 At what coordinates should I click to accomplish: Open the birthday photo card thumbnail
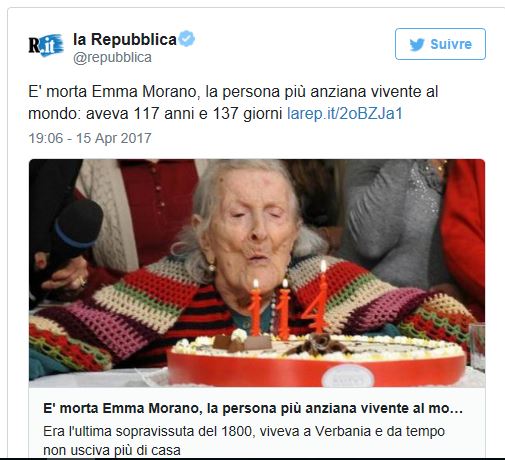point(257,273)
